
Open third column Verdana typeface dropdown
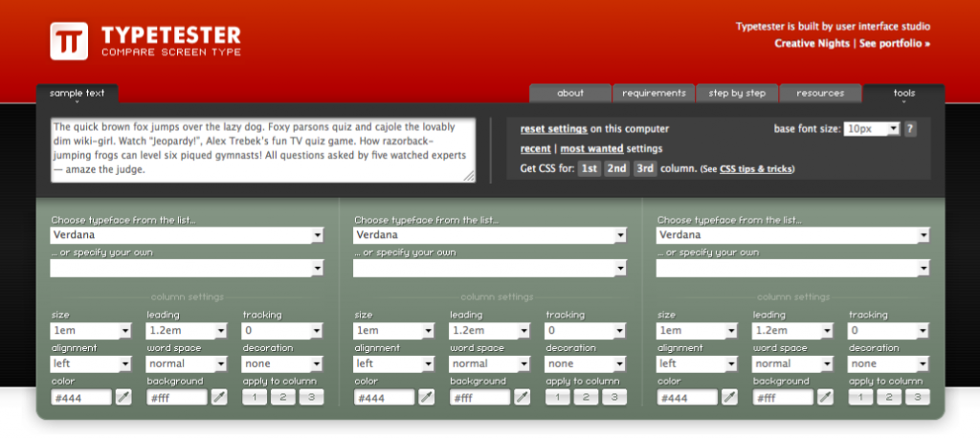[x=793, y=235]
